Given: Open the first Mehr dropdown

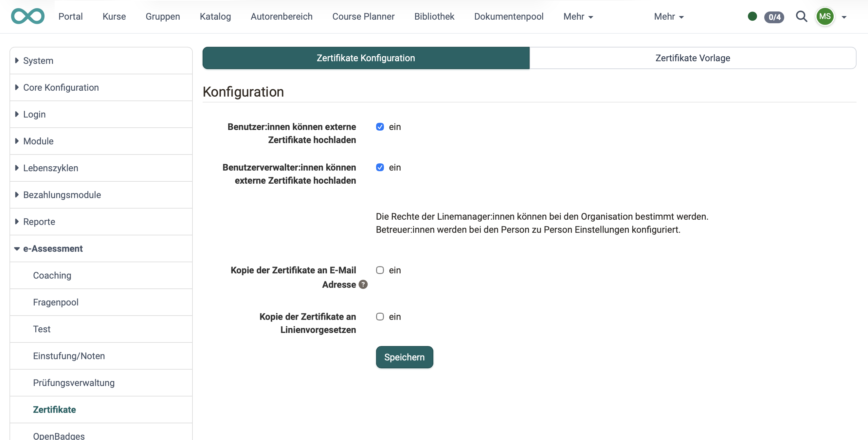Looking at the screenshot, I should (x=578, y=16).
